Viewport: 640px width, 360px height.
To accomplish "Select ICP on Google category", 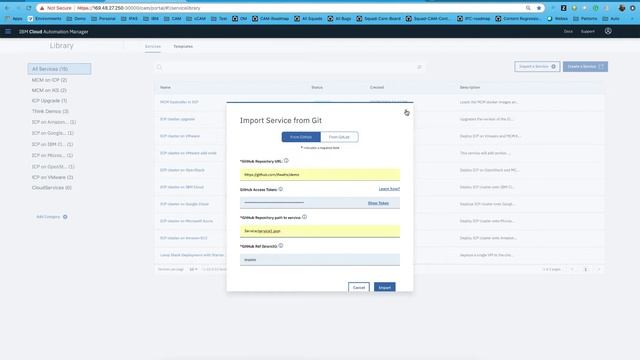I will 53,133.
